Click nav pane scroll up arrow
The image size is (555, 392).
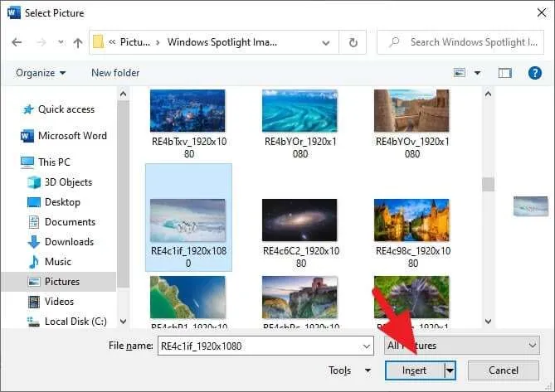tap(123, 94)
